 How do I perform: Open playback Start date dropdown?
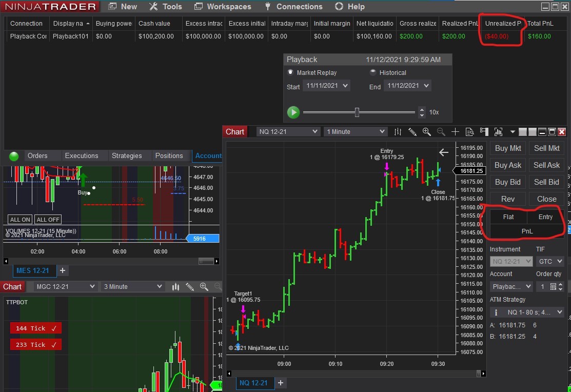tap(327, 86)
